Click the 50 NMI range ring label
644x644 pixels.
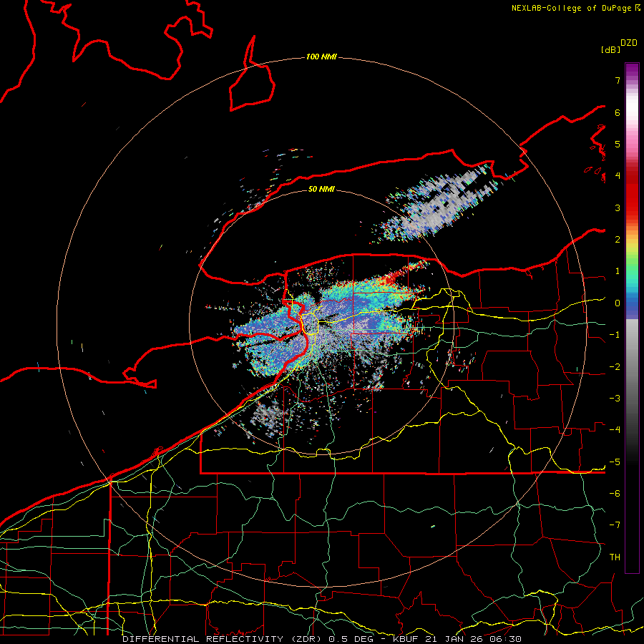(321, 189)
